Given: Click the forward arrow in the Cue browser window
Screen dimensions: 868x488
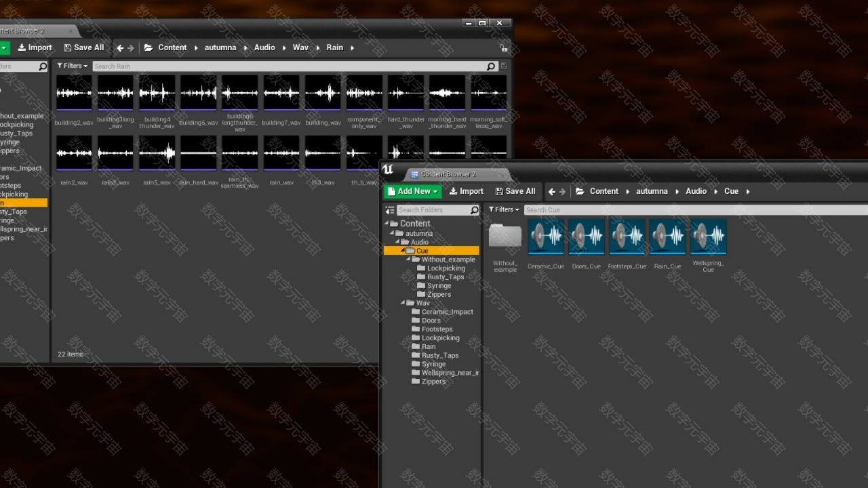Looking at the screenshot, I should click(x=562, y=192).
